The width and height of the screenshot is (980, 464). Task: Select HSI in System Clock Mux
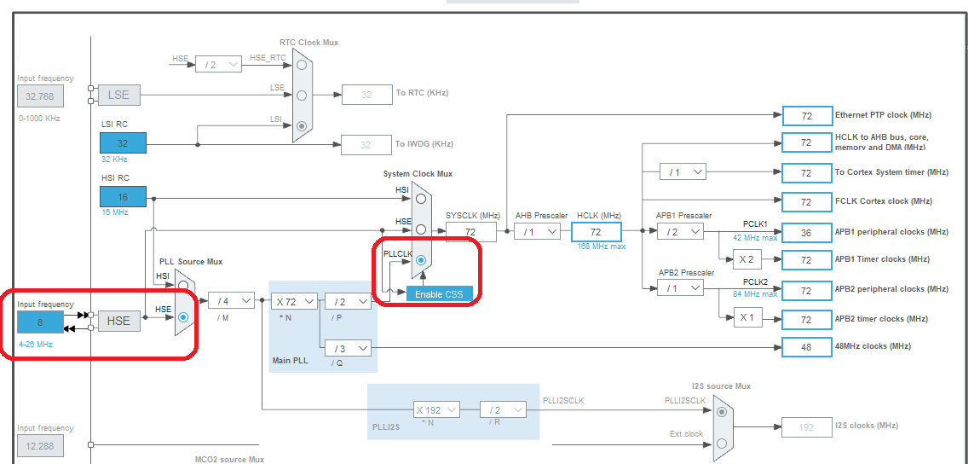click(421, 198)
